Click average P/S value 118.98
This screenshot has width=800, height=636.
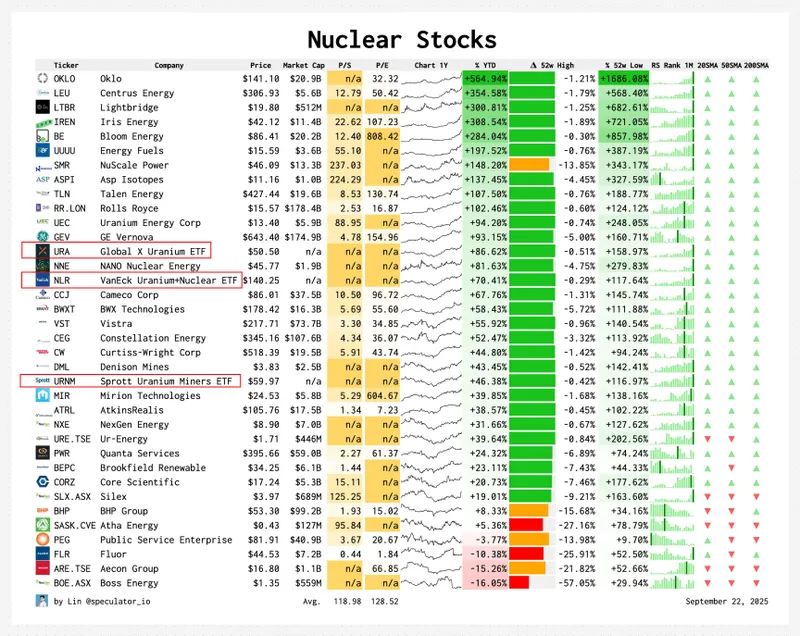coord(347,601)
